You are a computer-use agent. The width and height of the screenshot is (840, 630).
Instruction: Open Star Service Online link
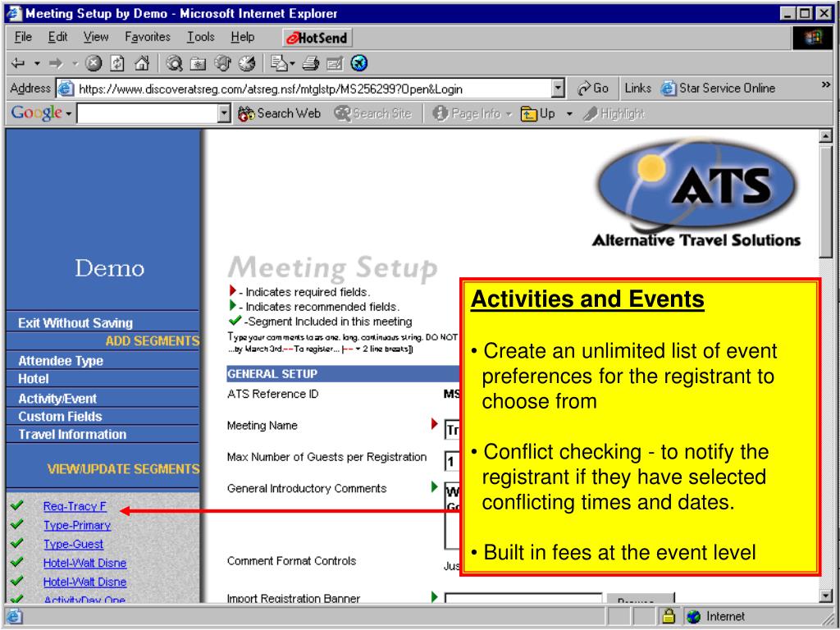pos(719,89)
